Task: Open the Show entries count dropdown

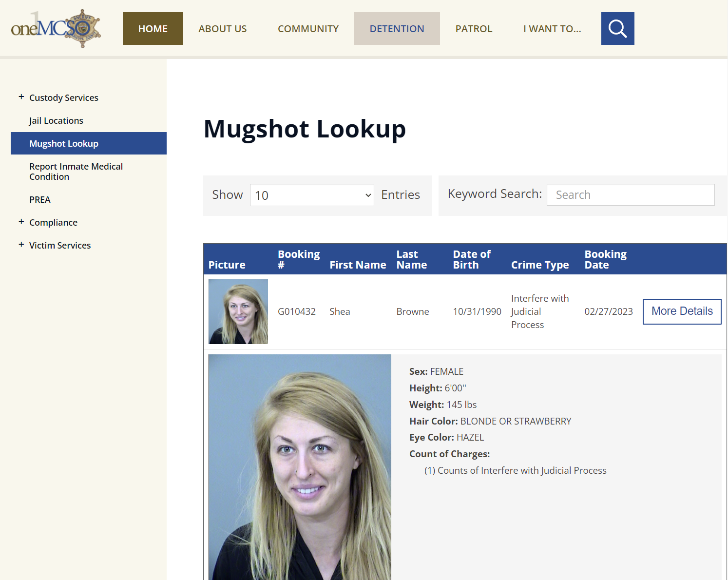Action: [x=312, y=195]
